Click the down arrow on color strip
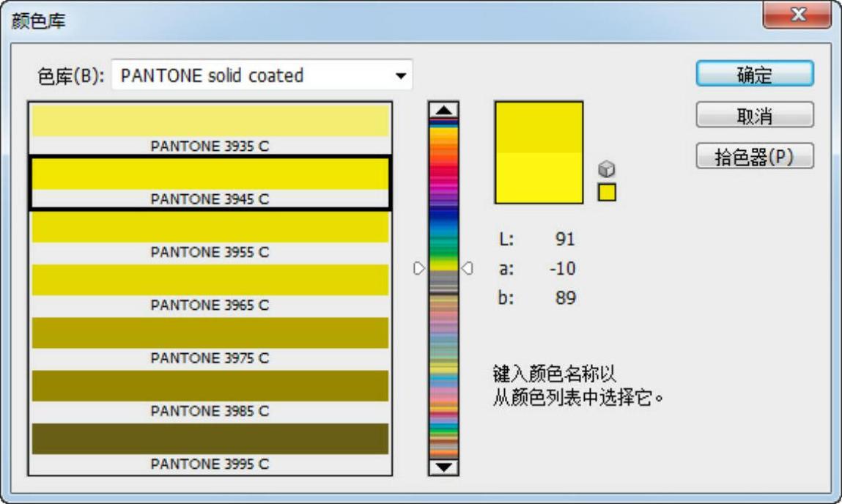The height and width of the screenshot is (504, 842). [443, 466]
